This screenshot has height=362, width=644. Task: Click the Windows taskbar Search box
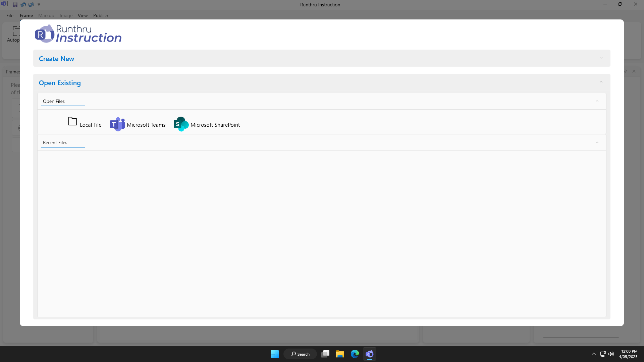(x=300, y=354)
